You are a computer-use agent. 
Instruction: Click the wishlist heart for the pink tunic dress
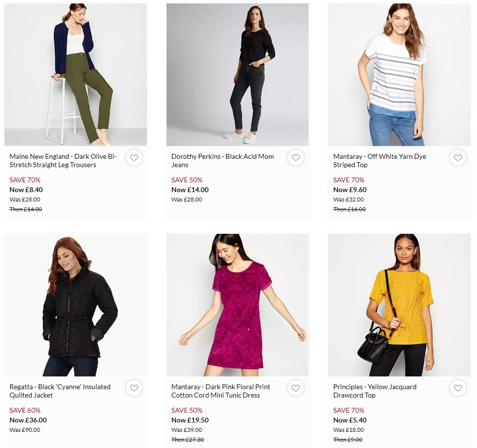point(296,388)
